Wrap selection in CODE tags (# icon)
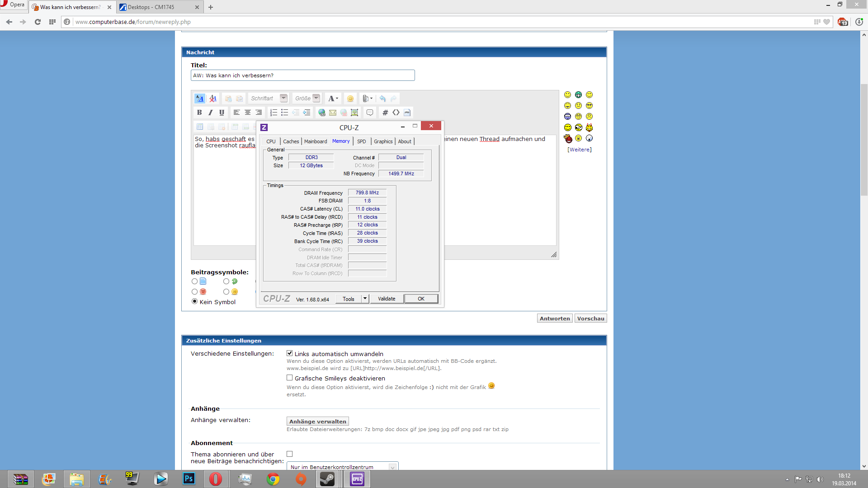 [x=385, y=113]
